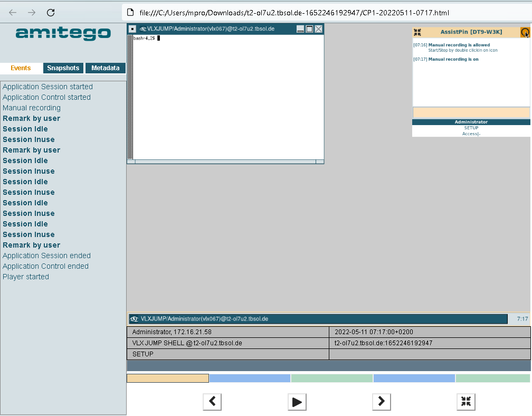This screenshot has height=416, width=532.
Task: Select the Events tab
Action: coord(21,68)
